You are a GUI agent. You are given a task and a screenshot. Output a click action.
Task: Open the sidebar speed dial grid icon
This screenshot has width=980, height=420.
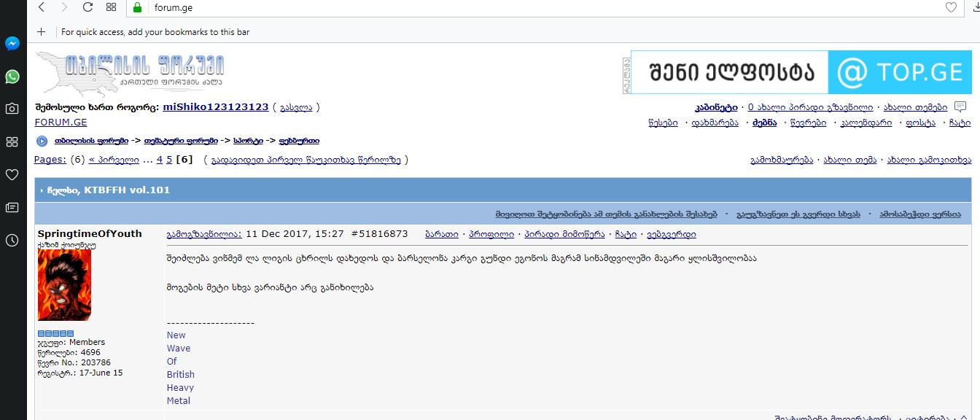tap(12, 141)
